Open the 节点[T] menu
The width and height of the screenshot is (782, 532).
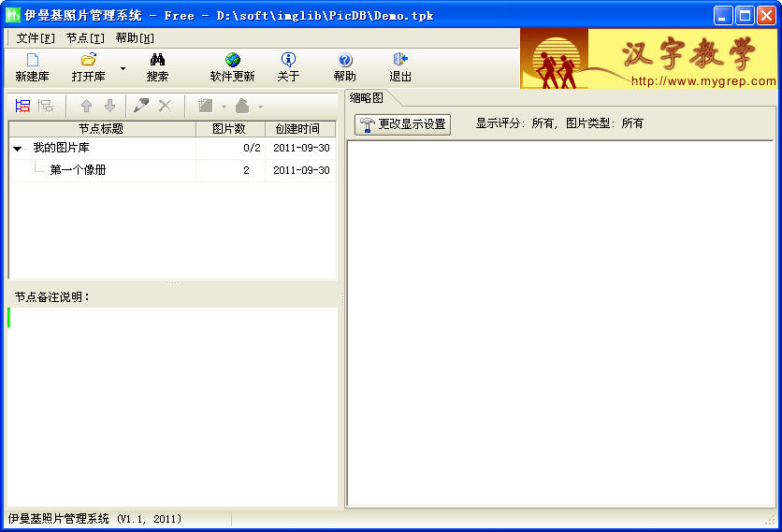[x=85, y=38]
